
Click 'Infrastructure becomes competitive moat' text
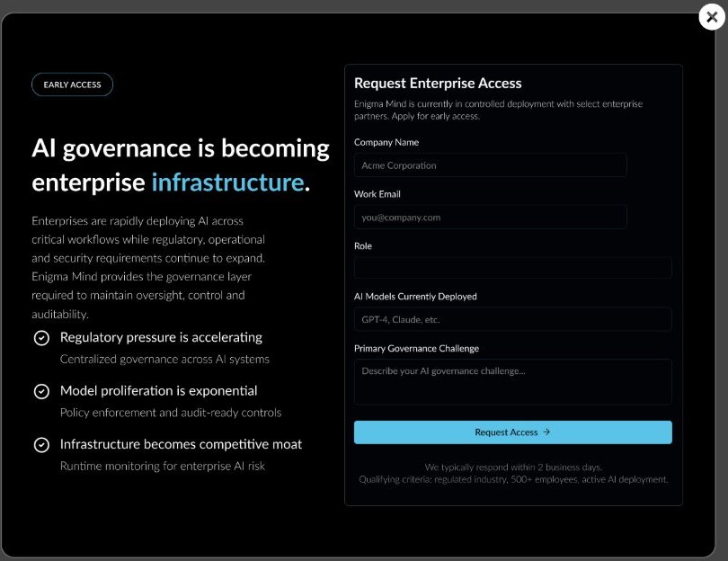(181, 444)
